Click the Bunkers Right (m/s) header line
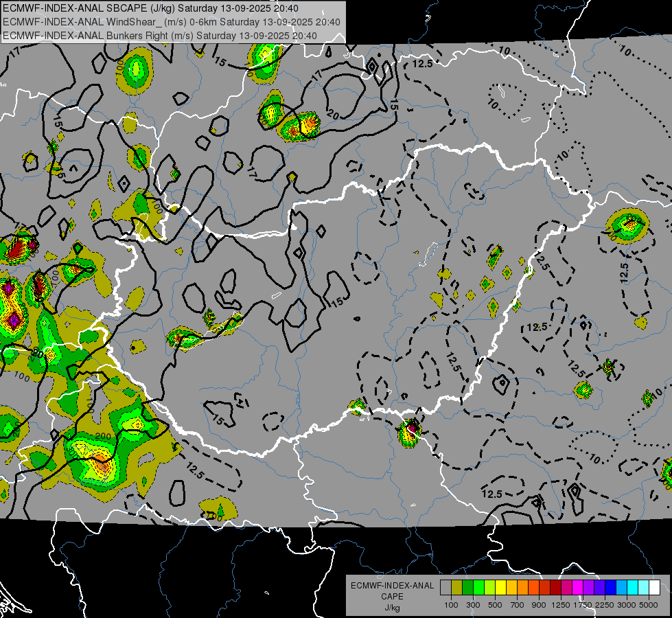This screenshot has width=672, height=618. (x=160, y=36)
